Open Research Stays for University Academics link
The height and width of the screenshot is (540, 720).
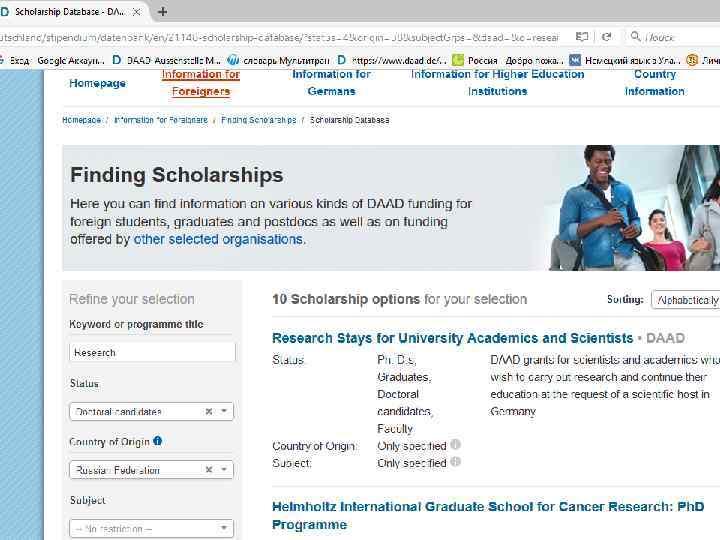click(x=452, y=338)
